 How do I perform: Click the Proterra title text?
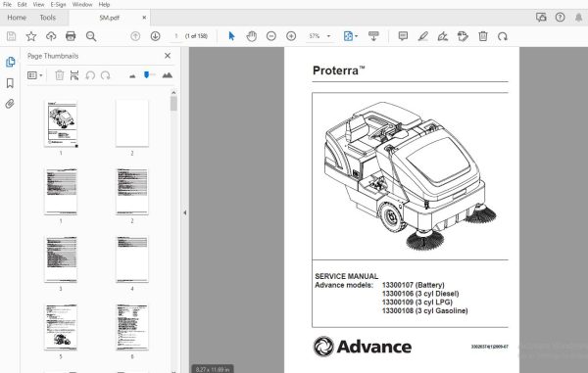pyautogui.click(x=339, y=70)
